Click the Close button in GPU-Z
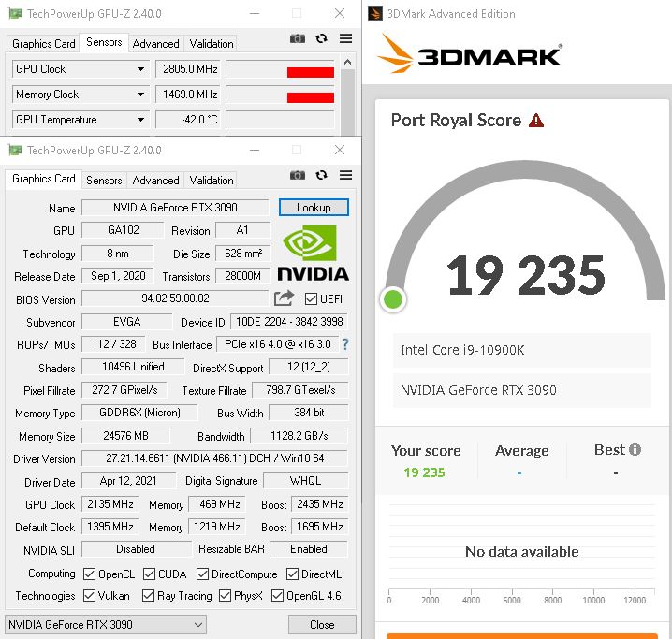672x639 pixels. (322, 624)
